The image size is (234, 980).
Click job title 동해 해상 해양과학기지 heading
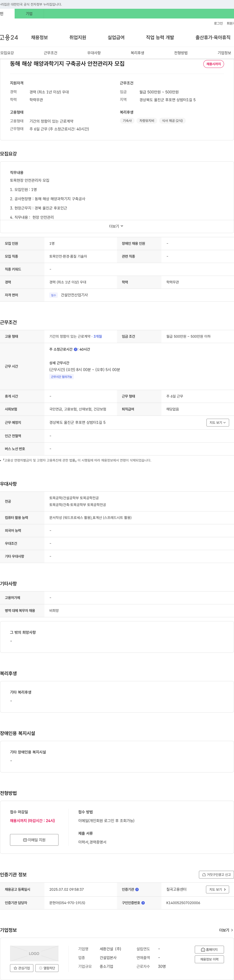click(67, 64)
